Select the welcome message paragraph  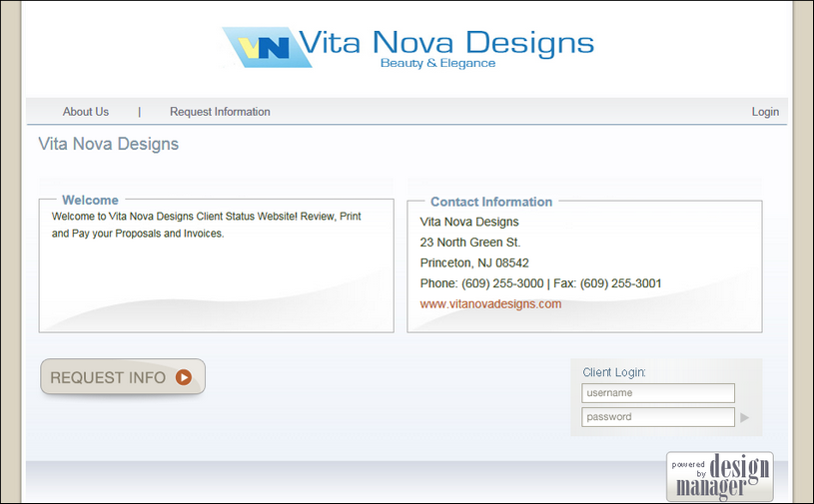pos(206,225)
